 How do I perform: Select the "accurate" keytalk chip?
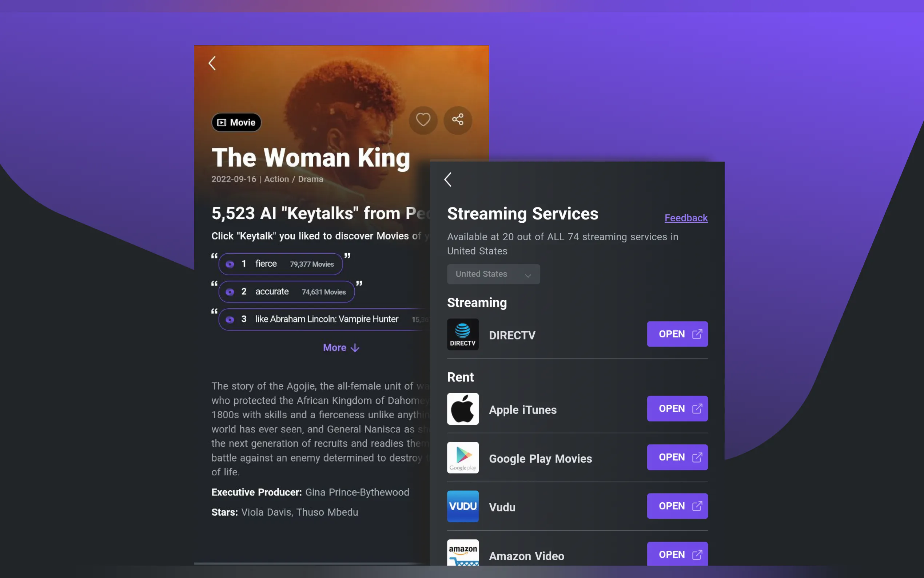[286, 292]
